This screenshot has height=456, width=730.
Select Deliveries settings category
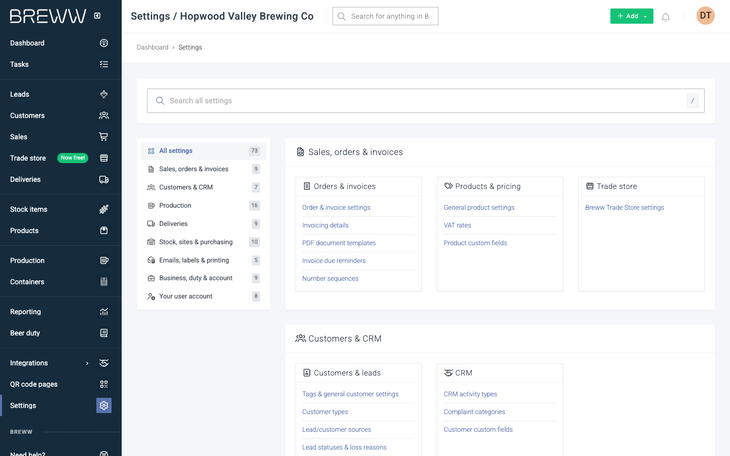click(x=203, y=224)
